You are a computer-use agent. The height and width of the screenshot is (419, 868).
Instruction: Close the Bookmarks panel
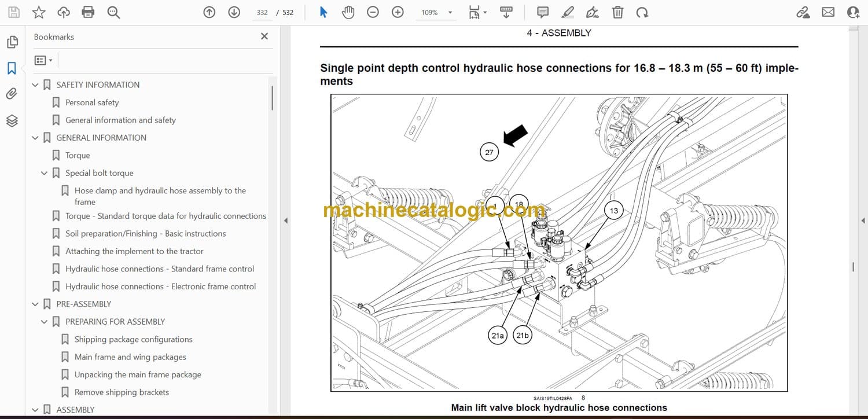pos(264,36)
